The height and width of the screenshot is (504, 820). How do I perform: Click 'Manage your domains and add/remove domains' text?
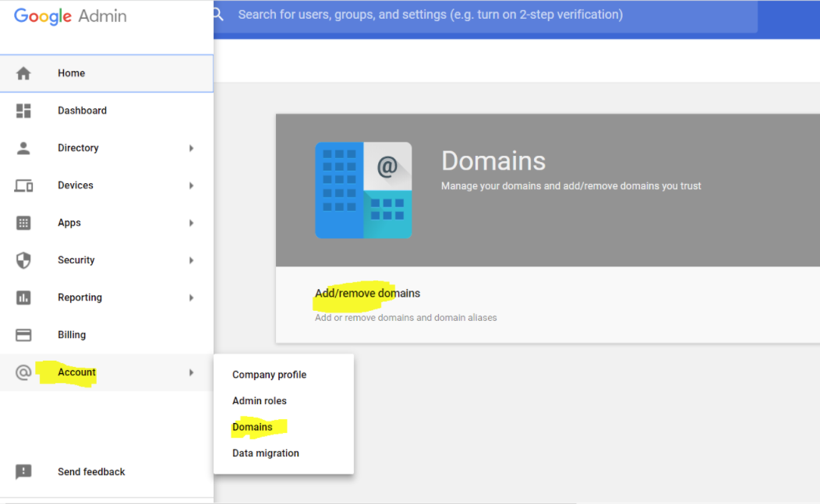(x=571, y=186)
